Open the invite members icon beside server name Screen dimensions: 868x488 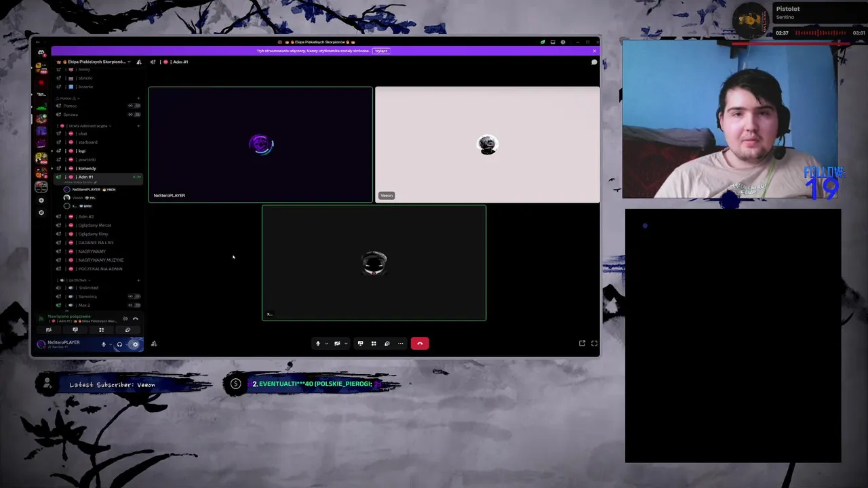139,62
